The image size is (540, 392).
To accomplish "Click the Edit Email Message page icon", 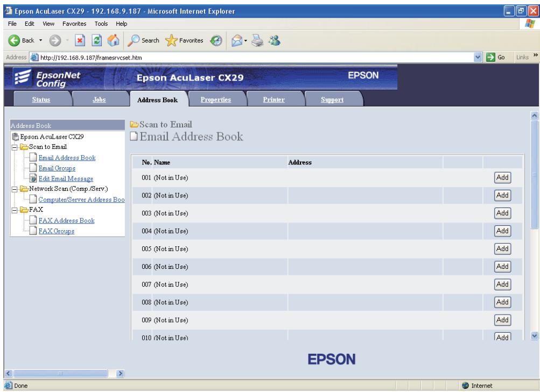I will (33, 179).
